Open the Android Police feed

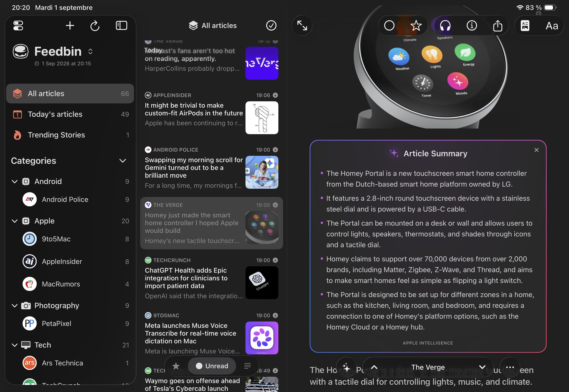70,200
